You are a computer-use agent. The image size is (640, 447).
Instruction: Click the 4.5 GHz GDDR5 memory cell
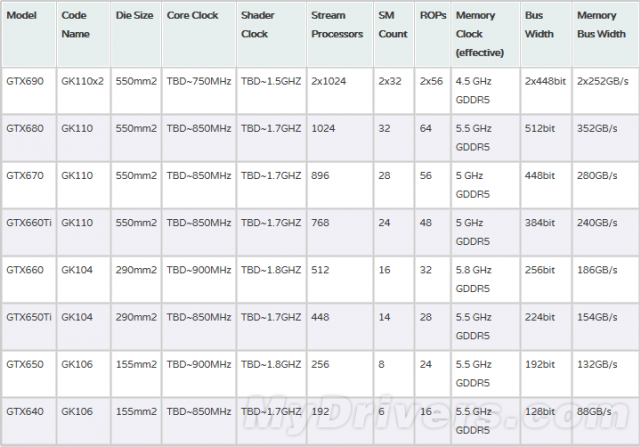pos(485,91)
